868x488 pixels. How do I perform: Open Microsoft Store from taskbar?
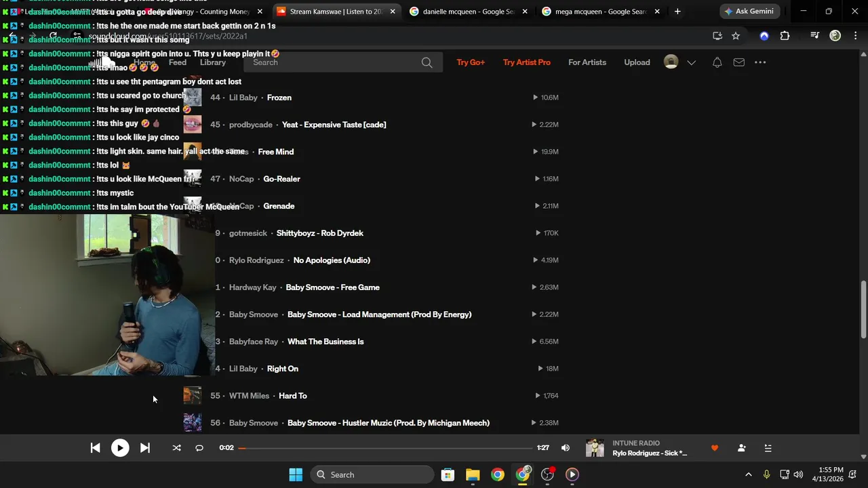[x=448, y=474]
